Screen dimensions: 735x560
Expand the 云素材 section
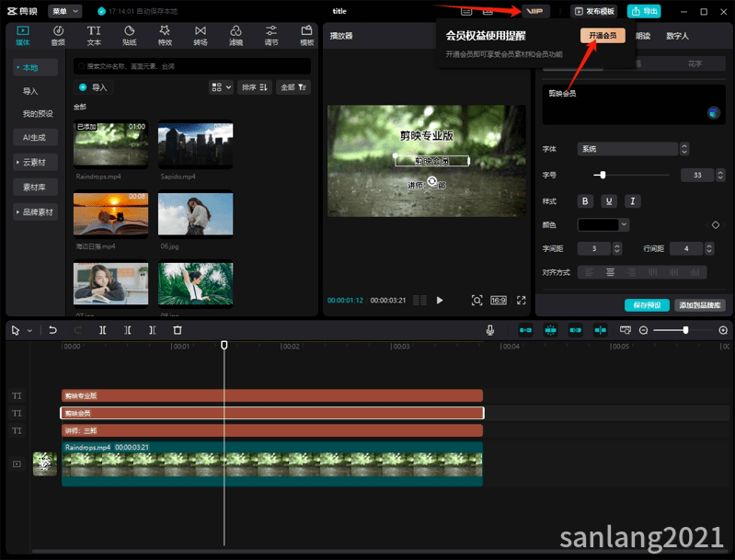[36, 162]
